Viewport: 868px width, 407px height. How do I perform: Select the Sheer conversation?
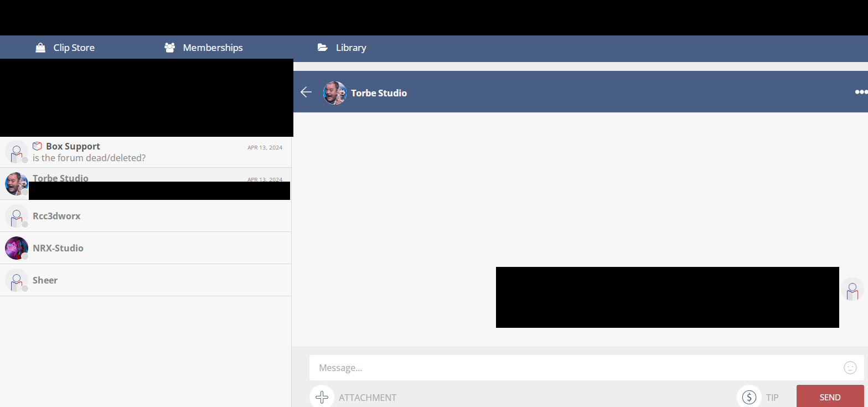pos(146,280)
